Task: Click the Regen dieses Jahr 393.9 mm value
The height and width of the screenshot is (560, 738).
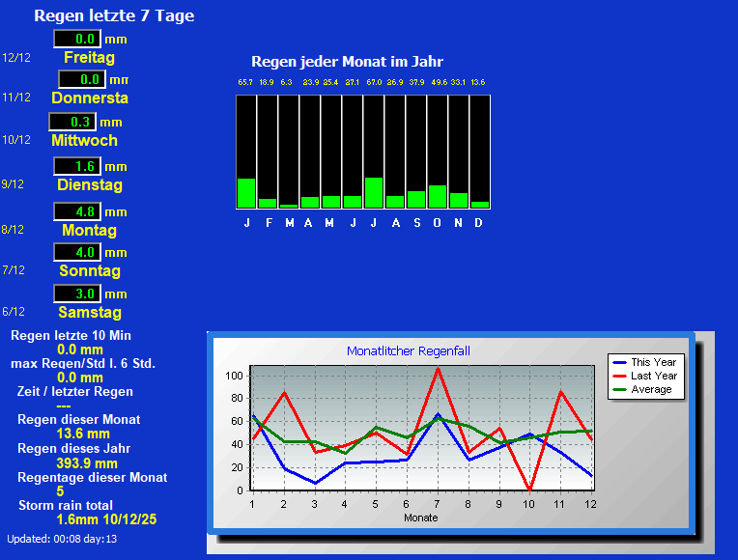Action: [87, 463]
